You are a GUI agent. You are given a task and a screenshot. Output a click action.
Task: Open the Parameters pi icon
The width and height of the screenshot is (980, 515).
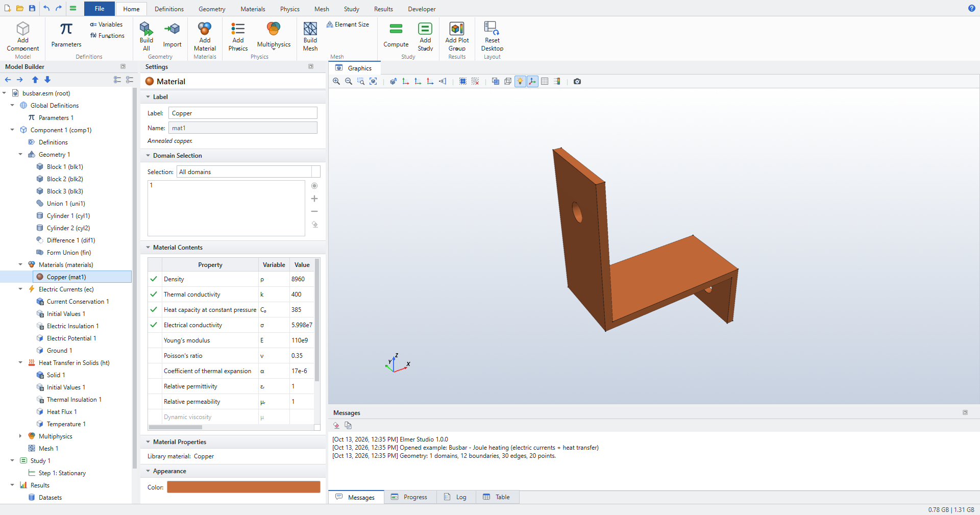[66, 29]
